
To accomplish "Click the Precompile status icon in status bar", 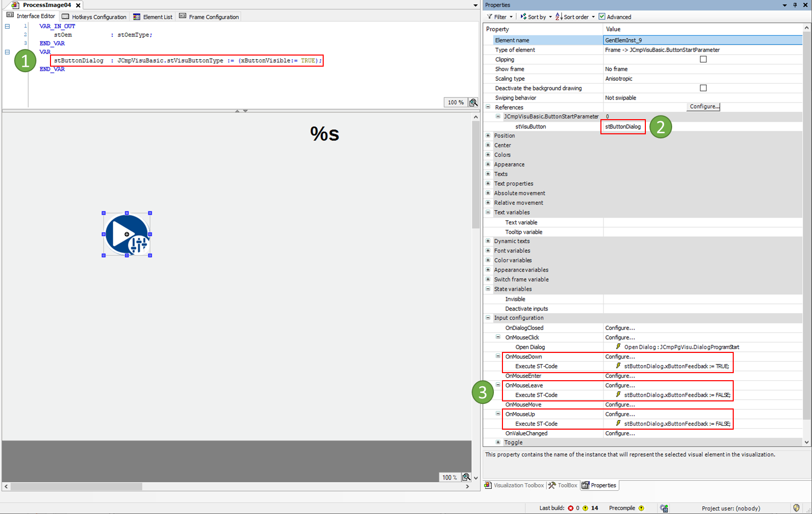I will click(641, 508).
